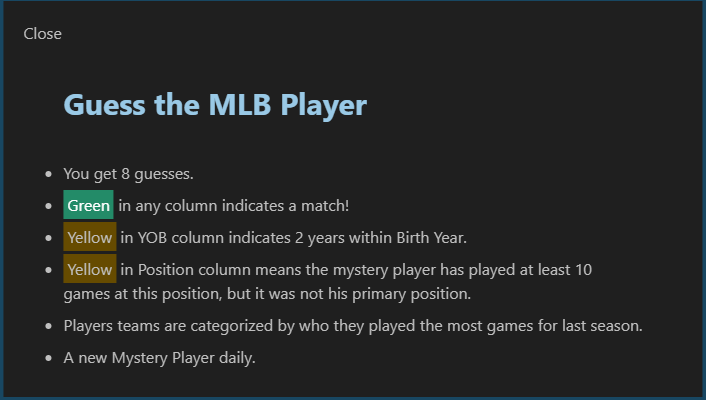Click the bullet beside the Position Yellow badge
Image resolution: width=706 pixels, height=400 pixels.
click(48, 270)
